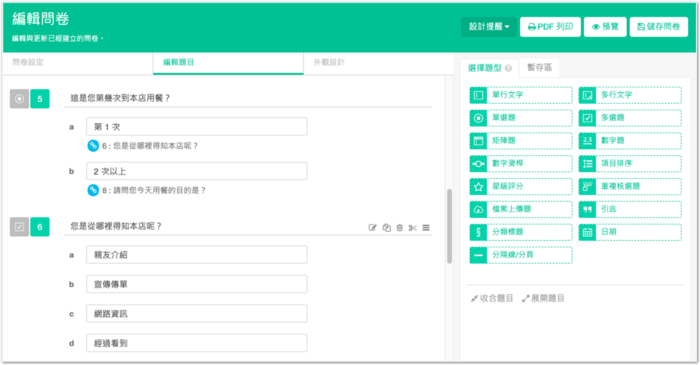Open the 暫存區 panel tab
The height and width of the screenshot is (365, 700).
coord(539,67)
